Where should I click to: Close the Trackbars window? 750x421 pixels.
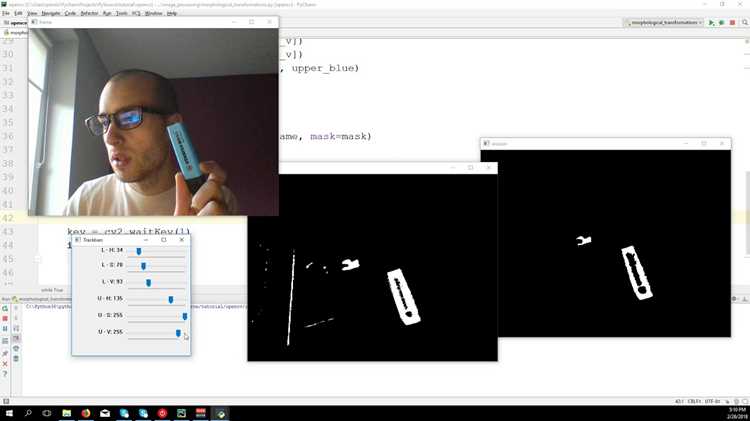click(x=182, y=240)
